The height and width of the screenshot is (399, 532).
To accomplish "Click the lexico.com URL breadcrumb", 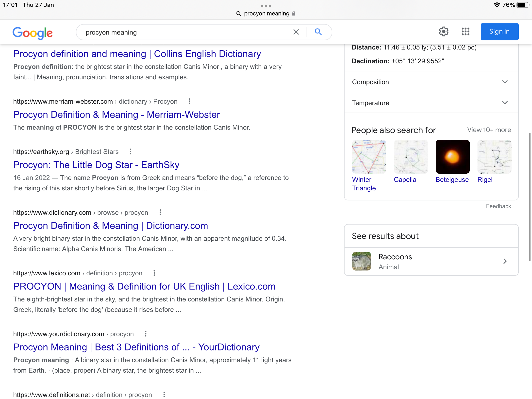I will [x=78, y=273].
